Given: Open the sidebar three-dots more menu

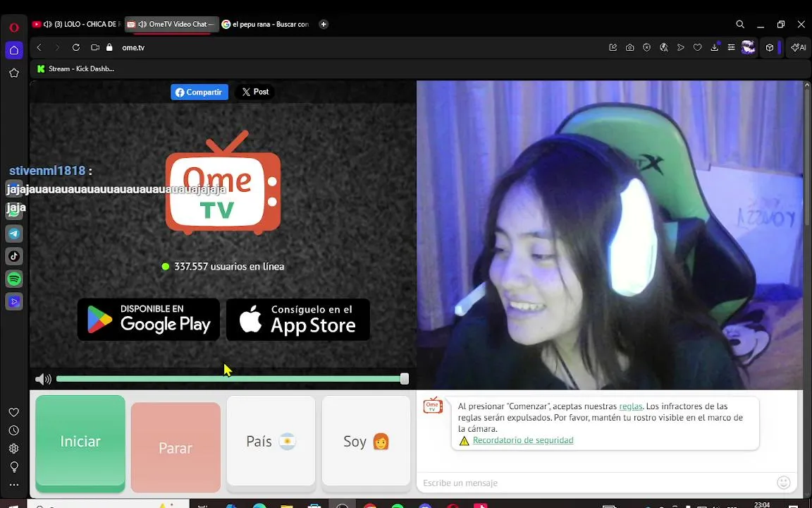Looking at the screenshot, I should tap(14, 485).
